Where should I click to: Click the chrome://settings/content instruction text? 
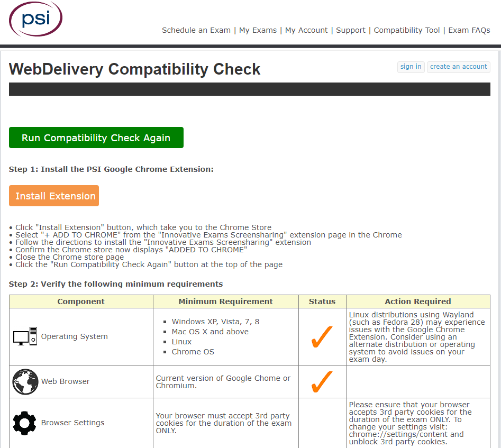tap(410, 423)
